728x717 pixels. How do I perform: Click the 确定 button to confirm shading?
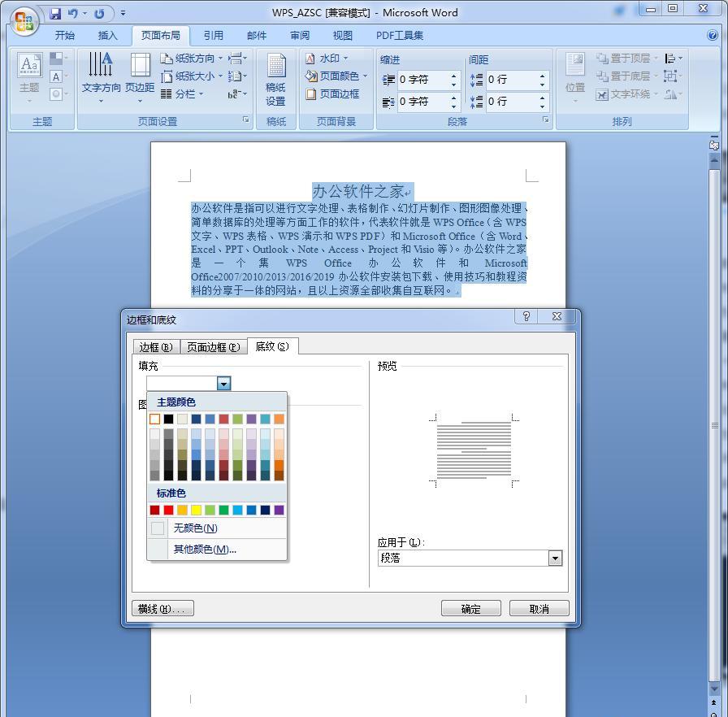point(471,608)
